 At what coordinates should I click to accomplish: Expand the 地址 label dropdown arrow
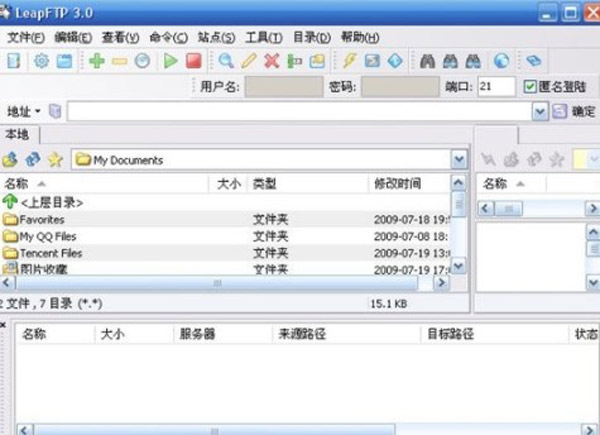point(38,111)
